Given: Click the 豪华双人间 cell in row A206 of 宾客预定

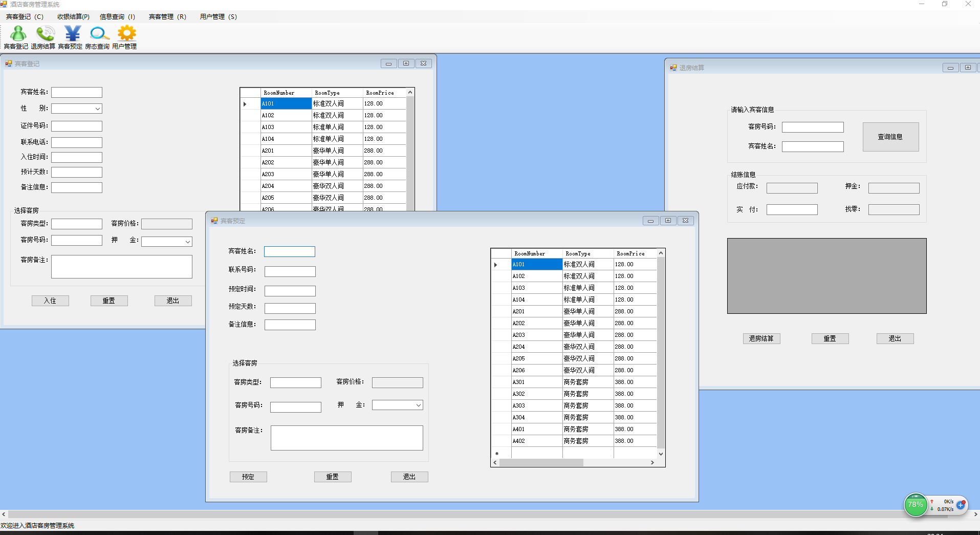Looking at the screenshot, I should pos(588,370).
